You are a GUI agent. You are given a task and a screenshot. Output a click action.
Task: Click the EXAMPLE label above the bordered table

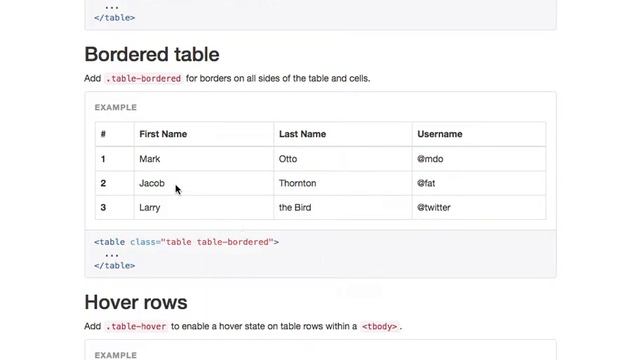pyautogui.click(x=116, y=107)
